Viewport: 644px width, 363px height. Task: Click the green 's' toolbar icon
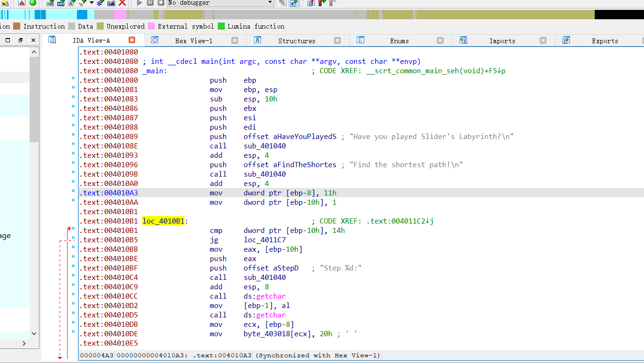[83, 3]
